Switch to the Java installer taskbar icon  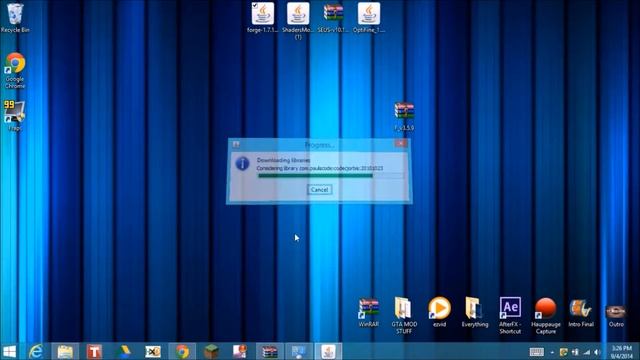tap(329, 351)
